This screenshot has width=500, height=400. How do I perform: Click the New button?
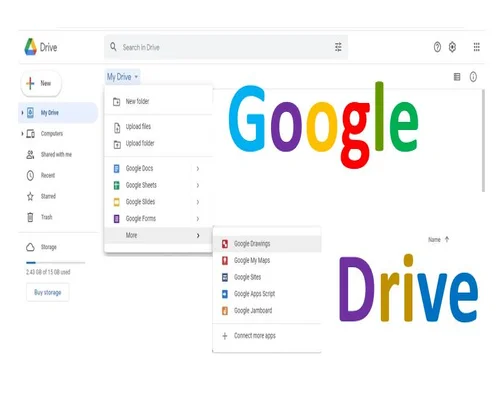41,83
